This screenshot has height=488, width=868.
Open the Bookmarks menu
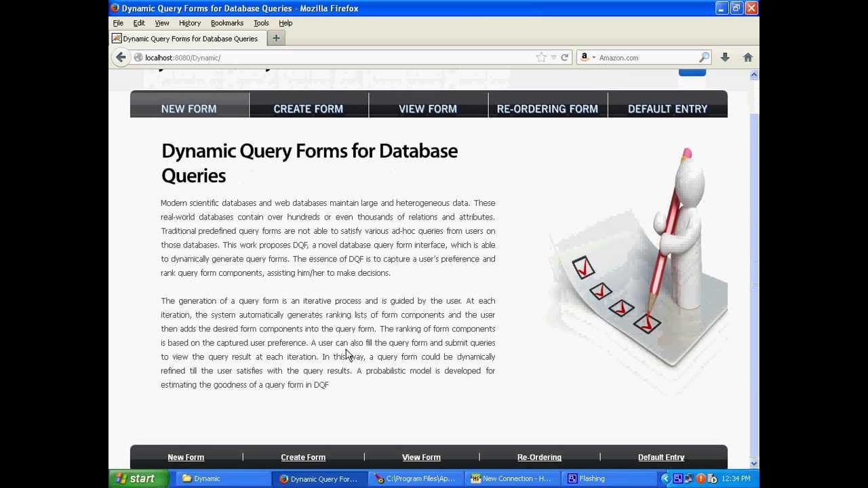point(227,23)
